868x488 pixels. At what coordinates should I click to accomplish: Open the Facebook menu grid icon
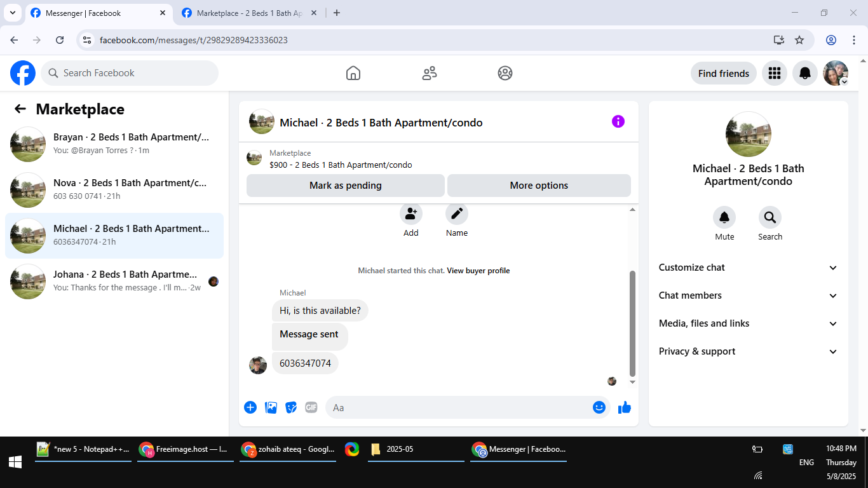[775, 73]
